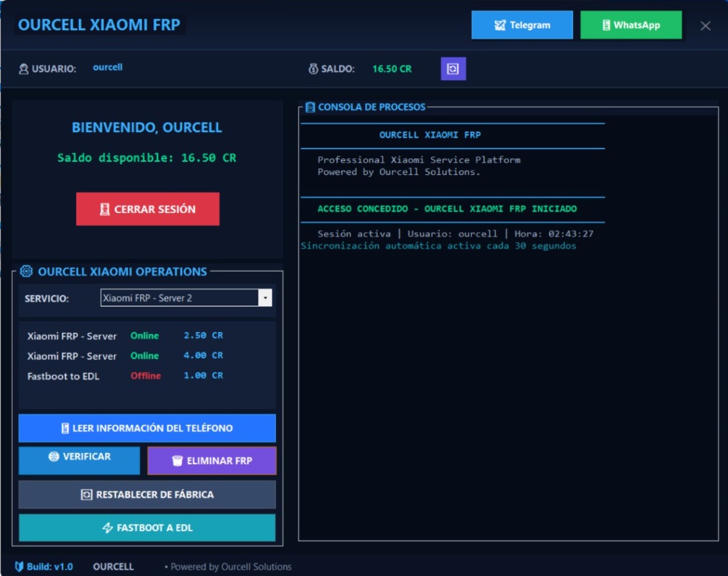Viewport: 728px width, 576px height.
Task: Click the Xiaomi FRP - Server row priced 4.00 CR
Action: coord(125,355)
